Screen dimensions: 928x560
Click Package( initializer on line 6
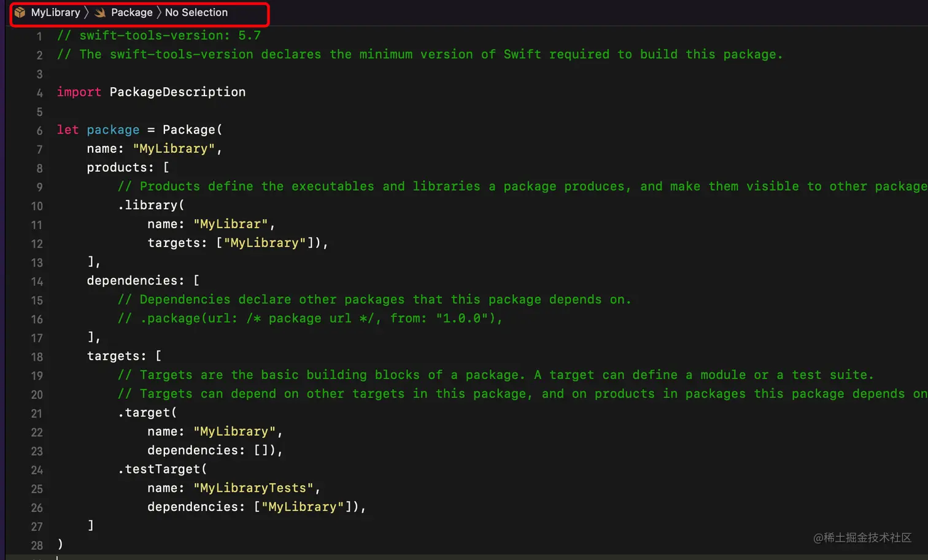click(x=193, y=130)
